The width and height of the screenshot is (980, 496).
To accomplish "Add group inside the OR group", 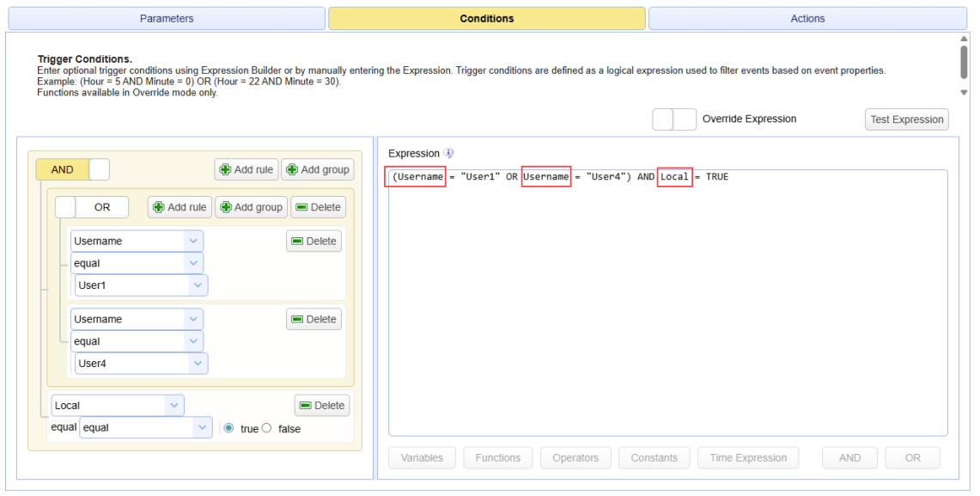I will (x=250, y=207).
